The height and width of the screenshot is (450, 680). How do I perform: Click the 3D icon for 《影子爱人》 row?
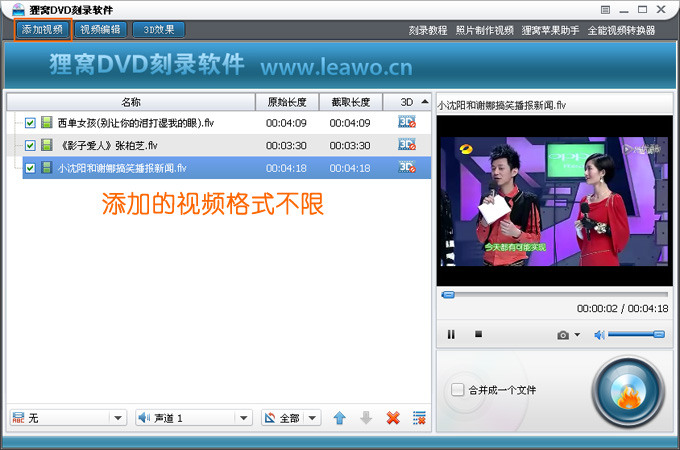pyautogui.click(x=407, y=144)
